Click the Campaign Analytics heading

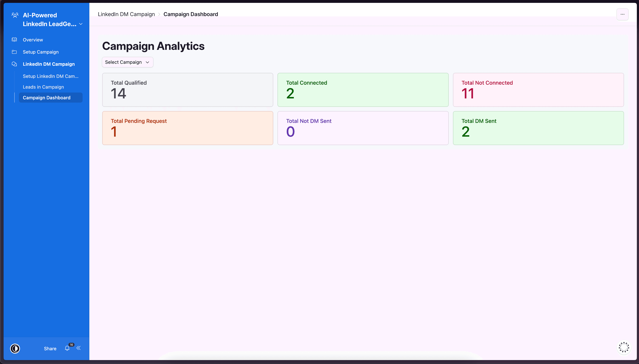click(x=153, y=46)
